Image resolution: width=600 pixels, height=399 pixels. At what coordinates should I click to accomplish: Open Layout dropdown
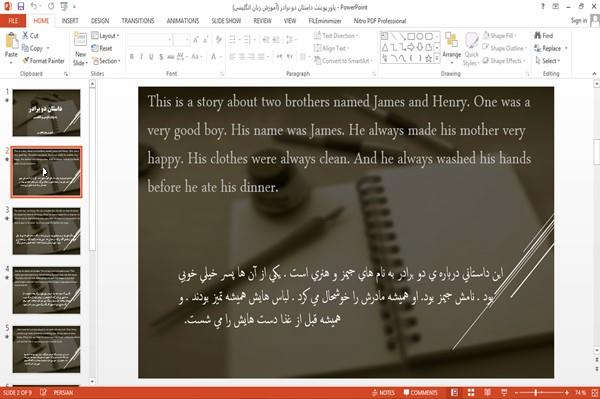[x=105, y=36]
